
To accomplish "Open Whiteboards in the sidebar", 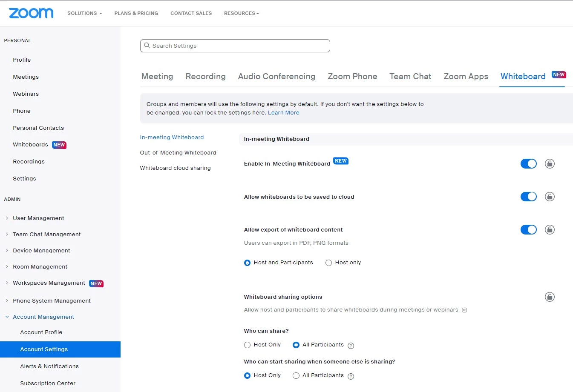I will (30, 145).
